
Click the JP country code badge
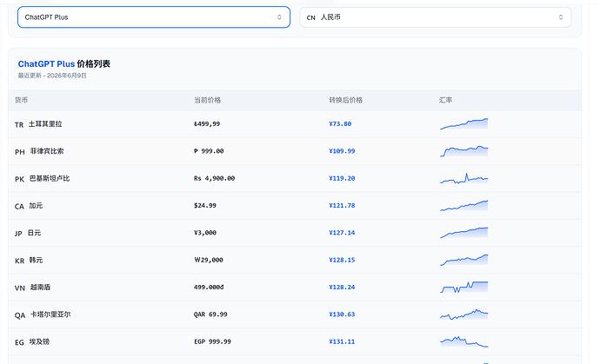click(x=18, y=234)
